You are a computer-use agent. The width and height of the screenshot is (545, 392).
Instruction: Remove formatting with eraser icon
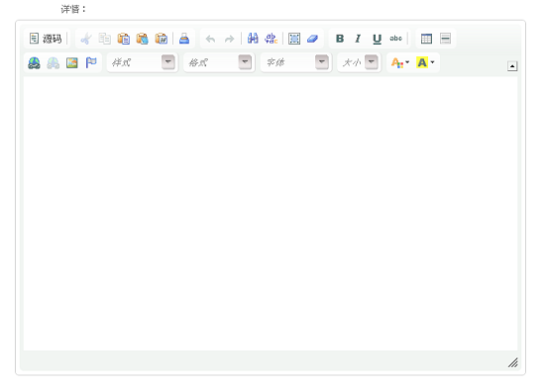(x=313, y=39)
